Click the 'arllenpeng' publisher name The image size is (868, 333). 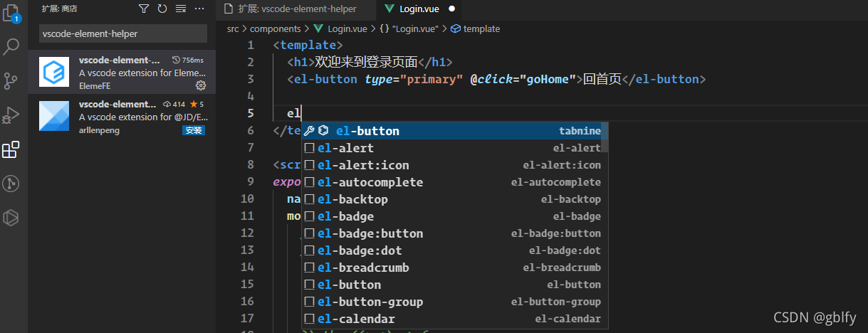(98, 130)
